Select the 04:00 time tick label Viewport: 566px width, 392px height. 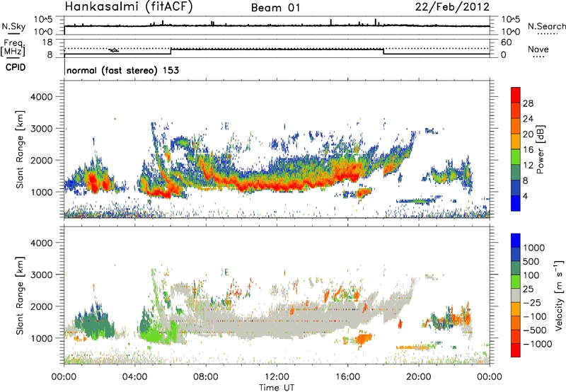pyautogui.click(x=134, y=377)
